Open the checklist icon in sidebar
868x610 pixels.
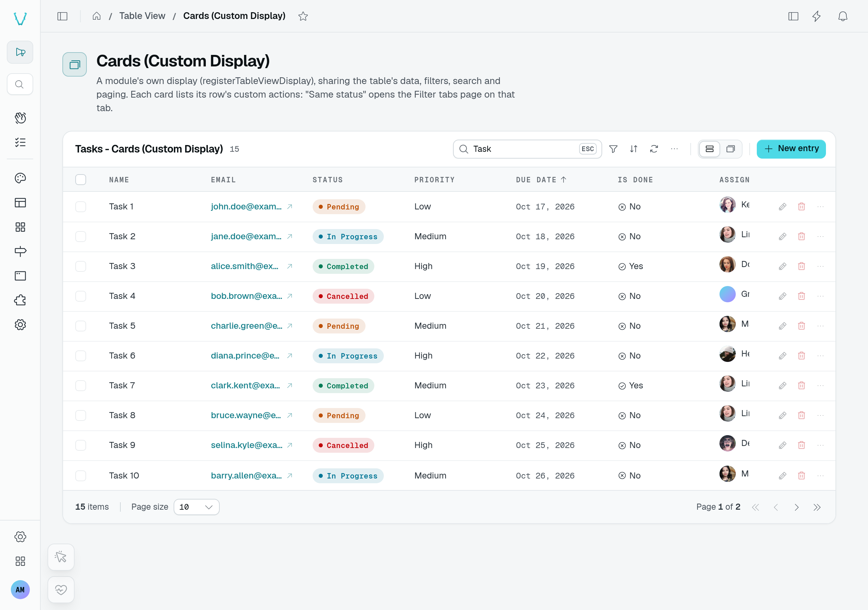coord(20,142)
